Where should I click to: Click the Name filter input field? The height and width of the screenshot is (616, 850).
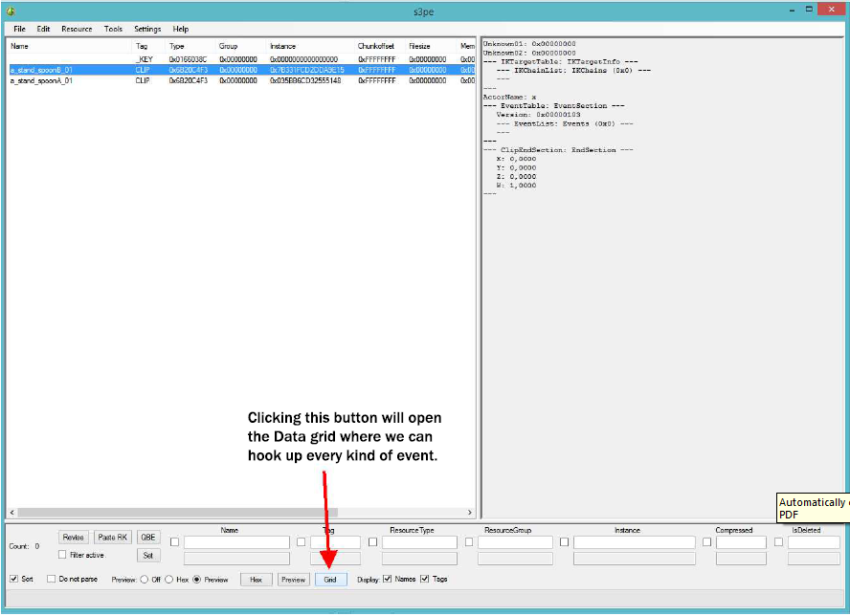(x=236, y=542)
